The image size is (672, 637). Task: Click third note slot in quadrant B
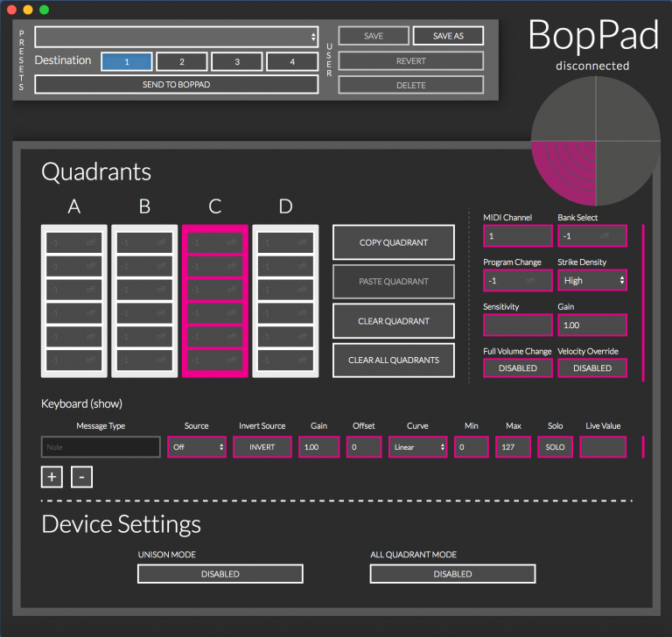(x=144, y=290)
